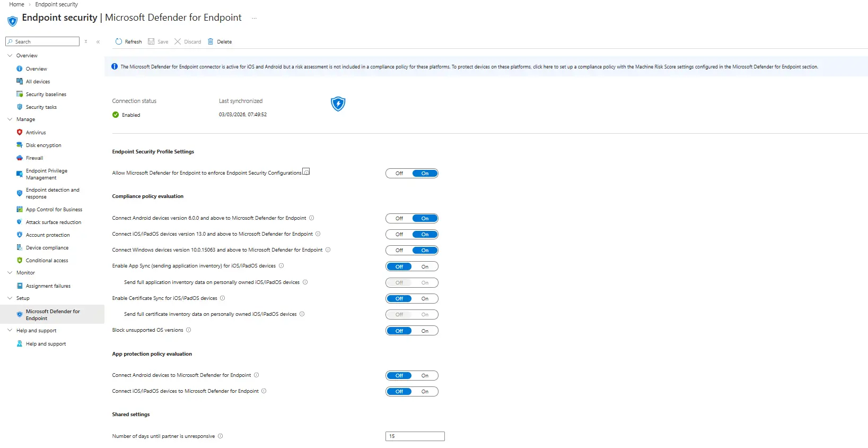Image resolution: width=868 pixels, height=448 pixels.
Task: Open Security baselines icon
Action: (x=20, y=94)
